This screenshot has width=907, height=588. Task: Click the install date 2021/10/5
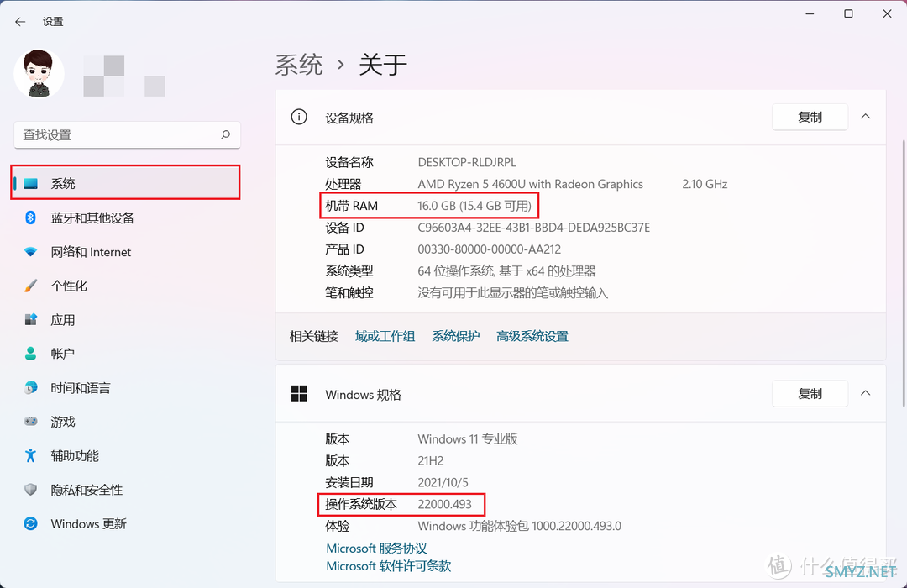pyautogui.click(x=443, y=483)
